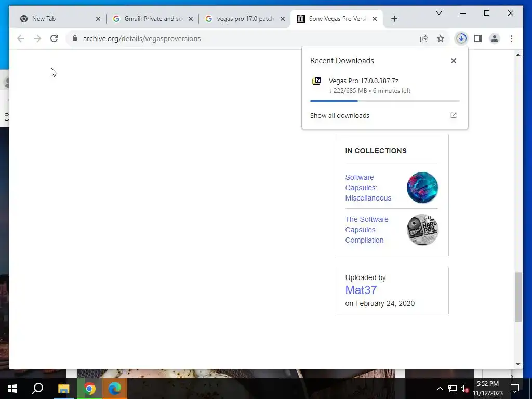Click the address bar URL
Screen dimensions: 532x399
click(x=142, y=38)
